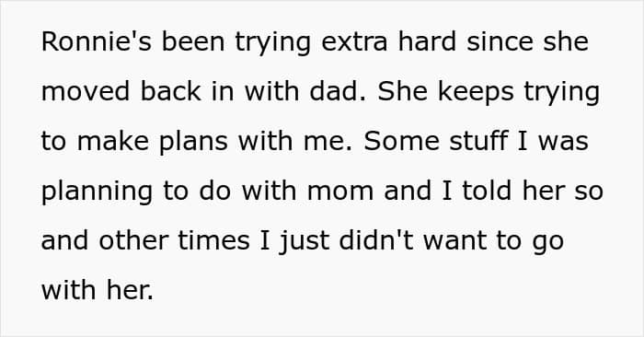This screenshot has width=644, height=337.
Task: Click the word "planning" starting the fourth line
Action: click(x=97, y=192)
